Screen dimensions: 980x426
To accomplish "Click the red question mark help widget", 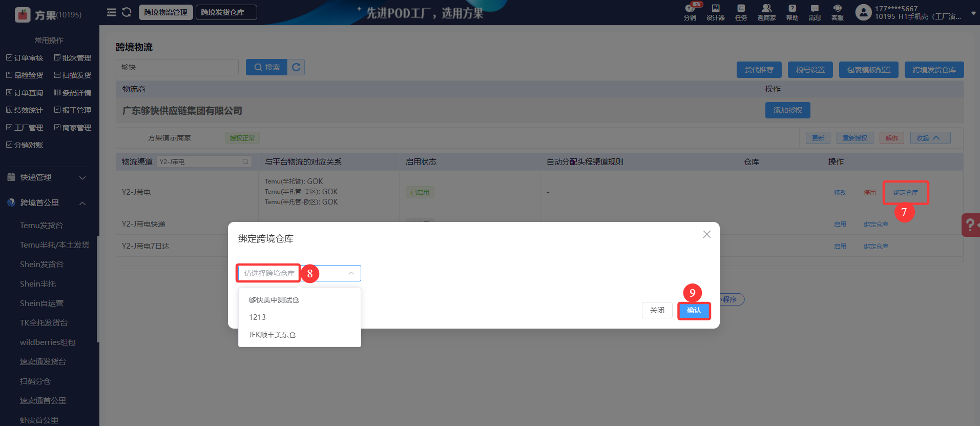I will point(971,225).
